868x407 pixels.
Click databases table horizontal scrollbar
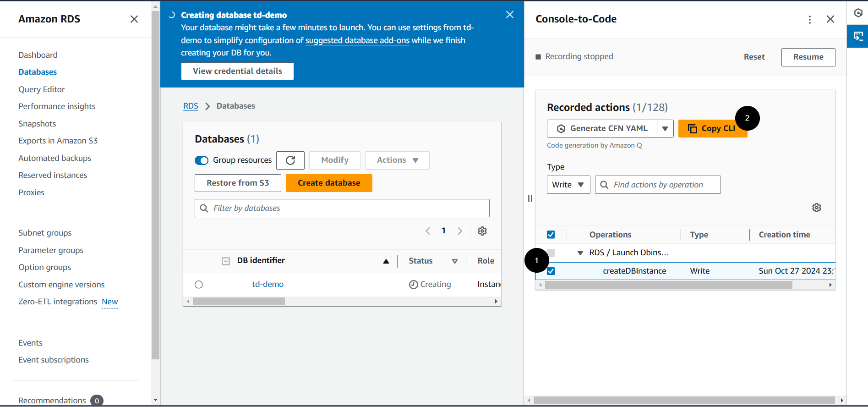point(239,302)
